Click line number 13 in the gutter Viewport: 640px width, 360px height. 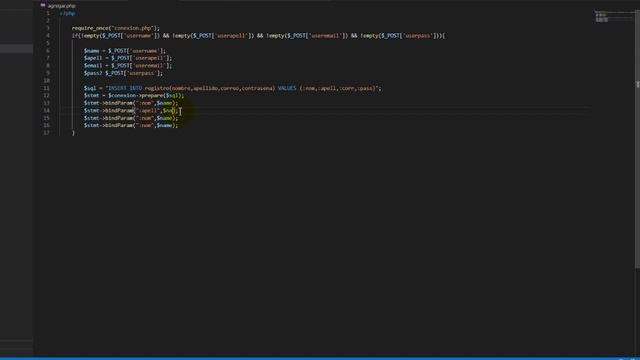point(47,103)
